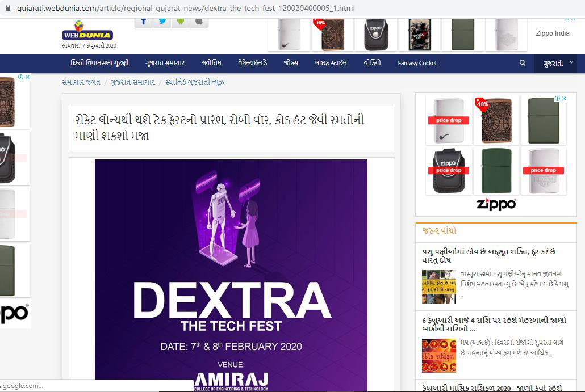The image size is (585, 392).
Task: Go to સ્થાનિક ગુજરાતી ન્યુઝ breadcrumb
Action: [x=194, y=82]
